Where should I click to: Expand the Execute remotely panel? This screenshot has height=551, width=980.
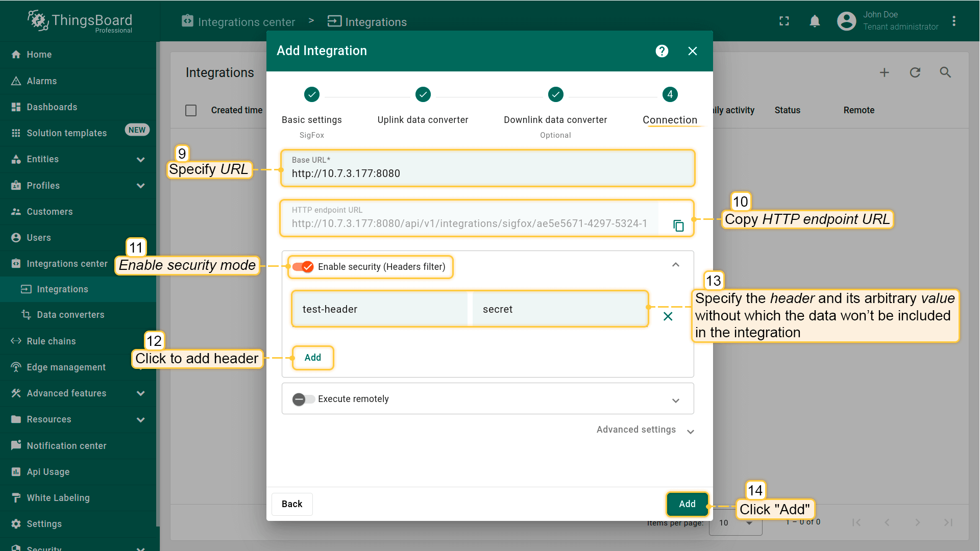click(x=676, y=400)
